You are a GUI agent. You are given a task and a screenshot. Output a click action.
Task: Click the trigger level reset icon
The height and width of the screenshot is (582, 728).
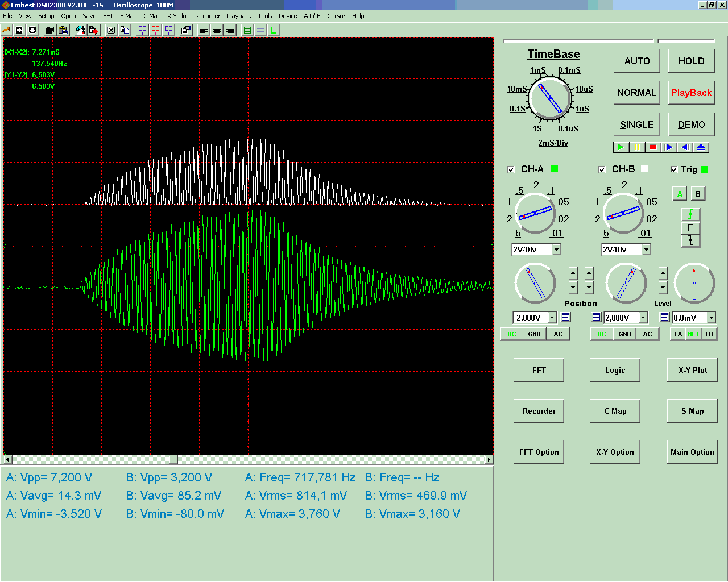[x=664, y=317]
